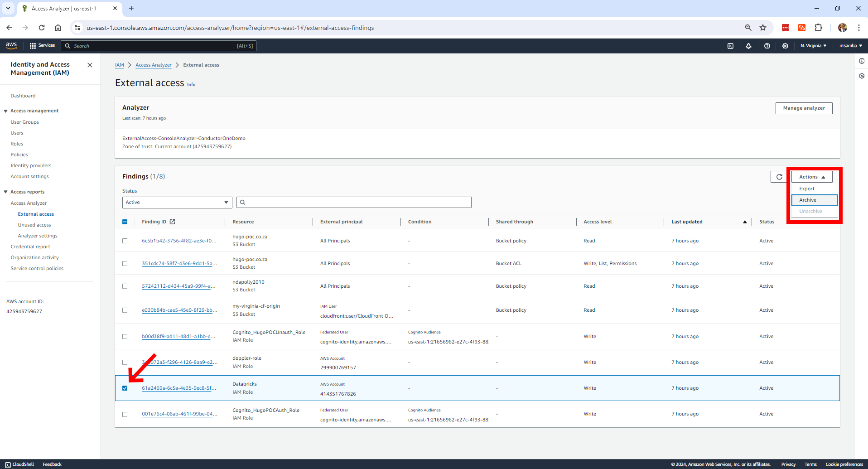This screenshot has height=469, width=868.
Task: Uncheck the Databricks finding checkbox
Action: [125, 388]
